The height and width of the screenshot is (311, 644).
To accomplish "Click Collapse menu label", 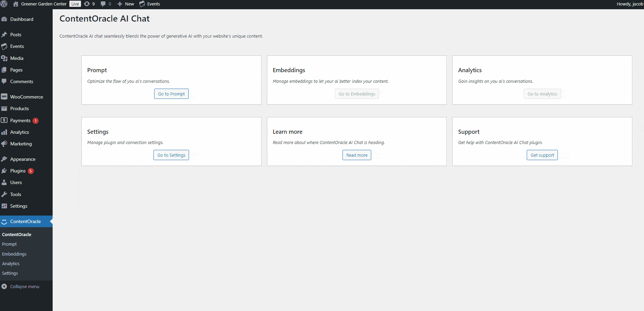I will 25,286.
